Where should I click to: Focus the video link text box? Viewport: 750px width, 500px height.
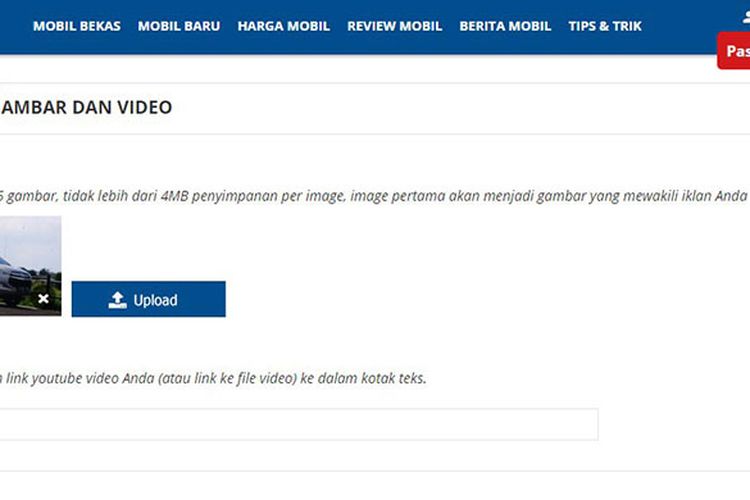[x=298, y=424]
